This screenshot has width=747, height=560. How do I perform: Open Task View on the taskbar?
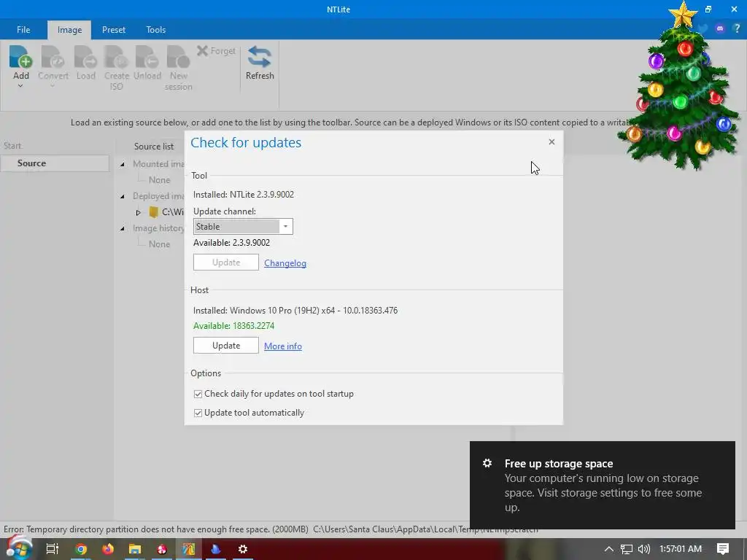coord(52,549)
